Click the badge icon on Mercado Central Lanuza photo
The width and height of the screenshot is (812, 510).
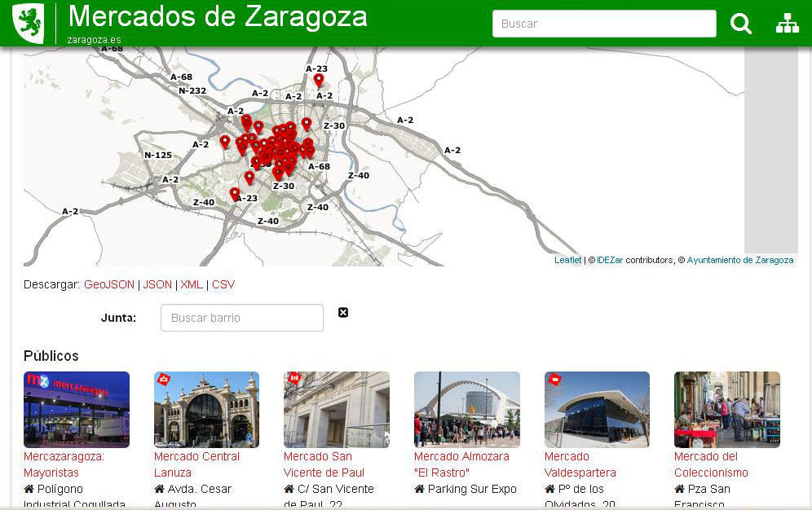[x=163, y=379]
